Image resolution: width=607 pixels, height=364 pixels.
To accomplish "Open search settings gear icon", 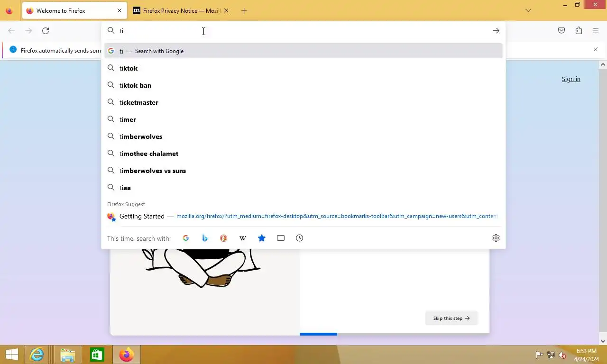I will point(496,238).
